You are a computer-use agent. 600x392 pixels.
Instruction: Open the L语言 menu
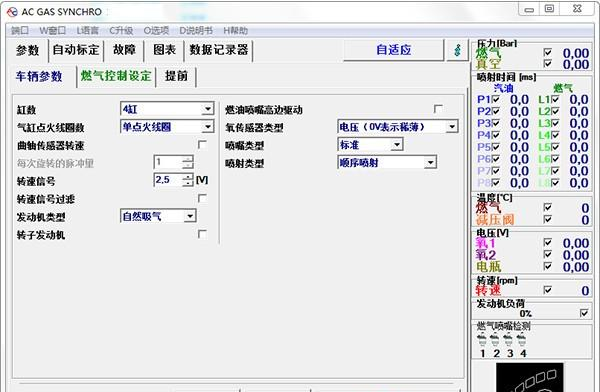(88, 30)
